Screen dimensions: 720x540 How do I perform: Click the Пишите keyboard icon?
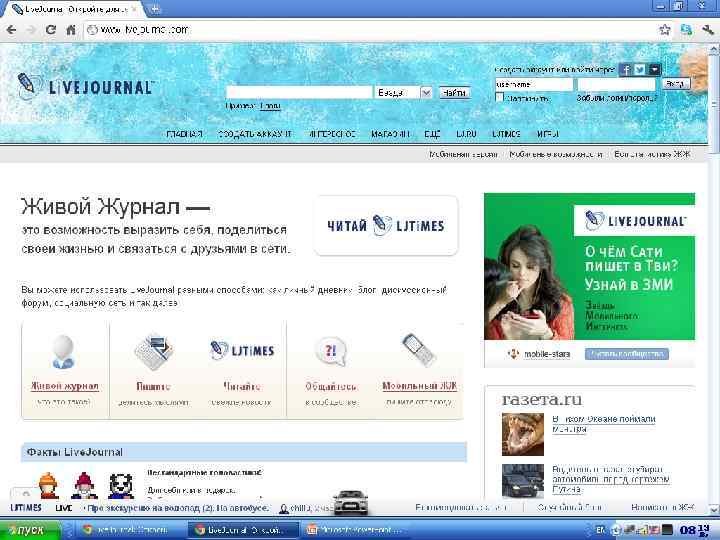point(153,353)
